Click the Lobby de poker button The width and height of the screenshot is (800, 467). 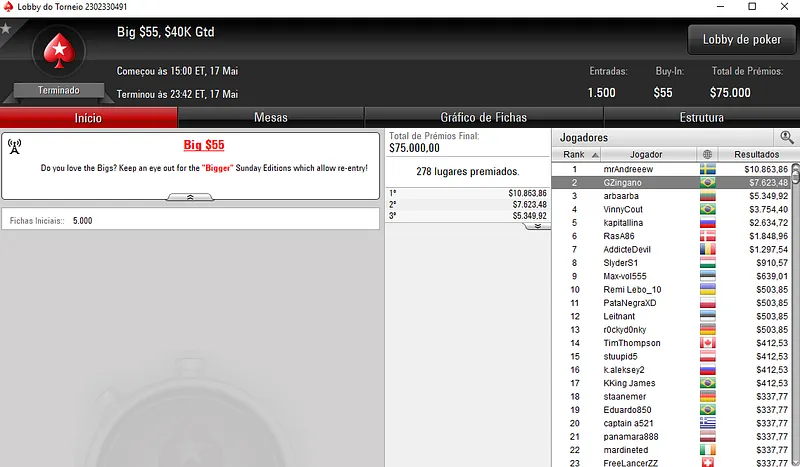(x=741, y=39)
